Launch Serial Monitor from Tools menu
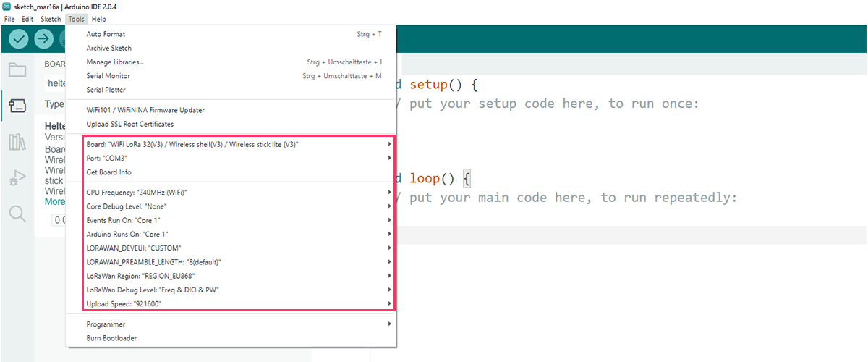Screen dimensions: 868x362 click(231, 76)
